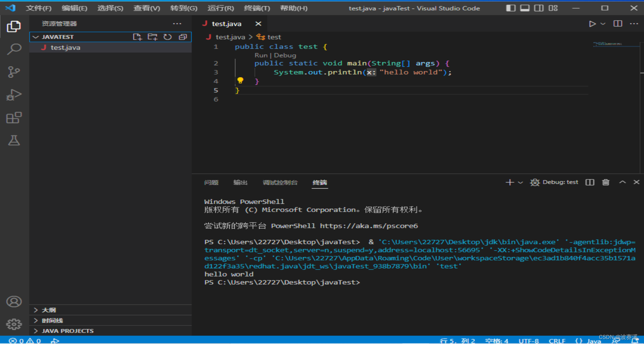Open the 编辑(E) menu
The height and width of the screenshot is (344, 644).
[x=74, y=8]
